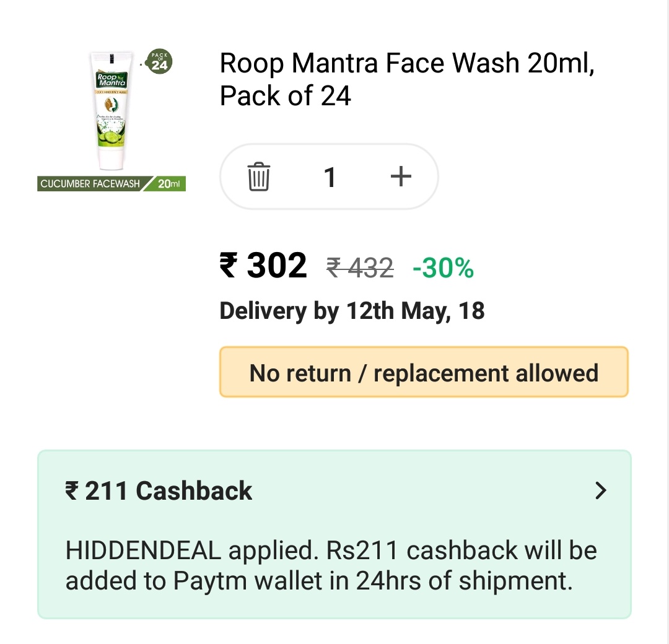Image resolution: width=669 pixels, height=644 pixels.
Task: Tap the large rupee symbol before 302
Action: (229, 265)
